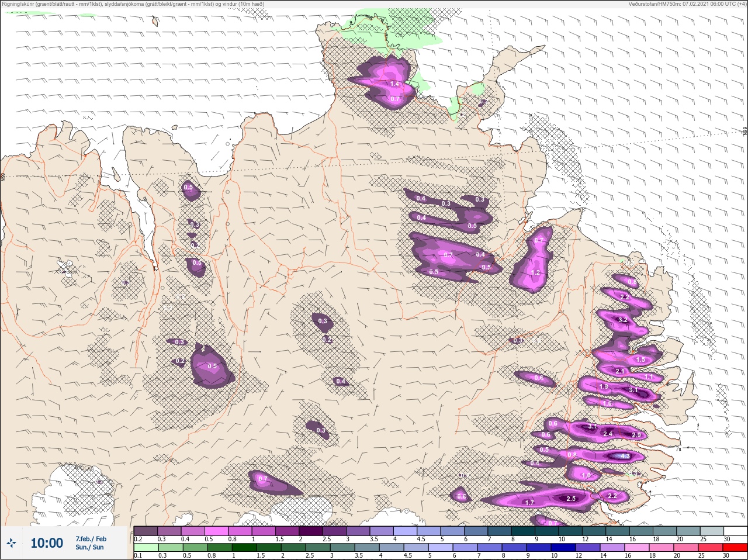
Task: Select the bright red 30 rain legend swatch
Action: 735,548
